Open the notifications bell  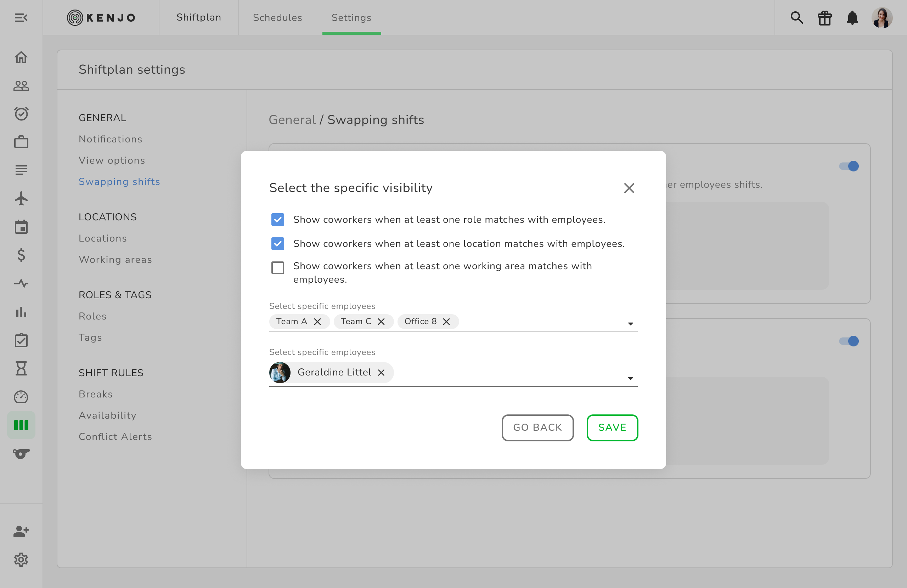tap(852, 17)
